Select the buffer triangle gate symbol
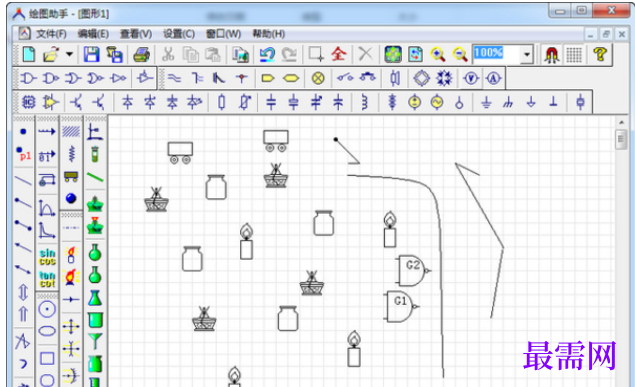 [x=119, y=78]
